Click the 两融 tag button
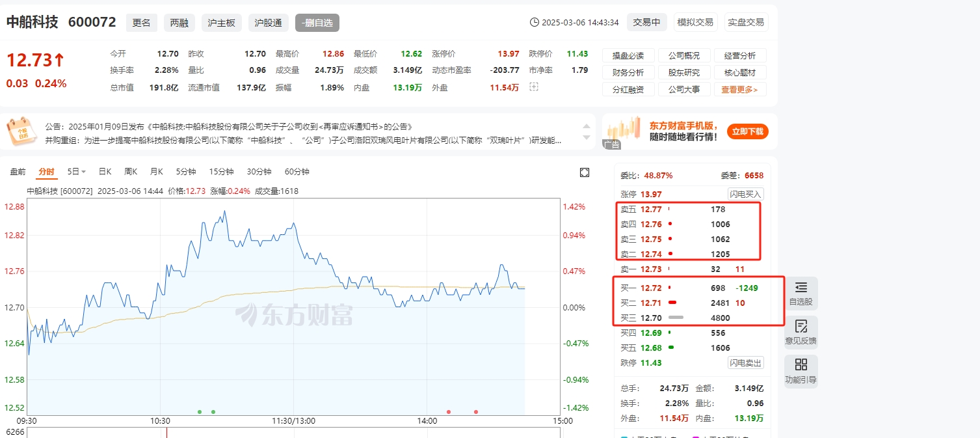 point(179,23)
